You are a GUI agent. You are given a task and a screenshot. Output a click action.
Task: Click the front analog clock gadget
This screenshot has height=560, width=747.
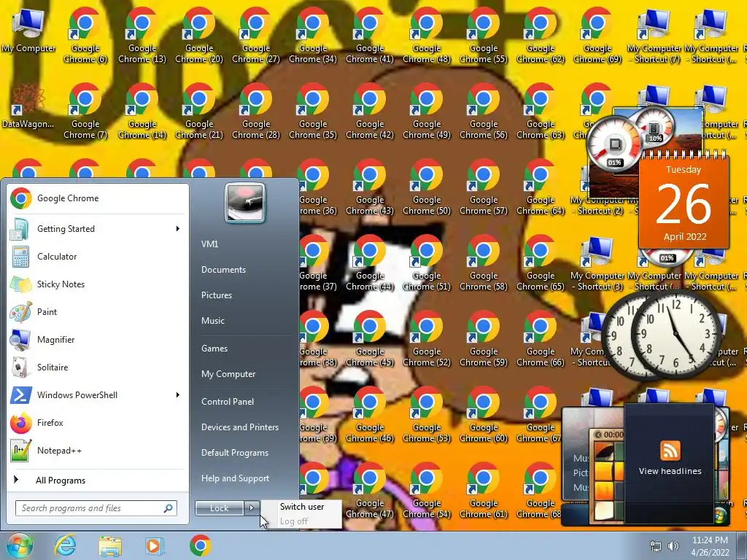[676, 334]
